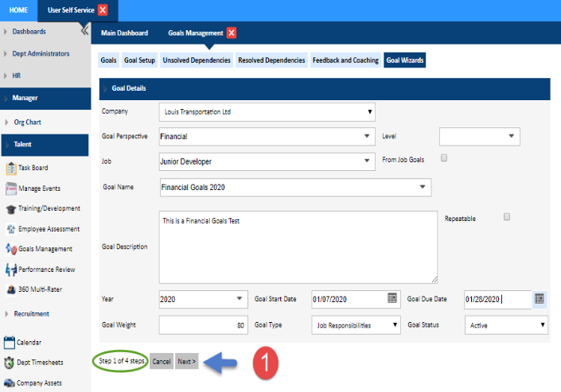
Task: Close the User Self Service tab
Action: pyautogui.click(x=103, y=10)
